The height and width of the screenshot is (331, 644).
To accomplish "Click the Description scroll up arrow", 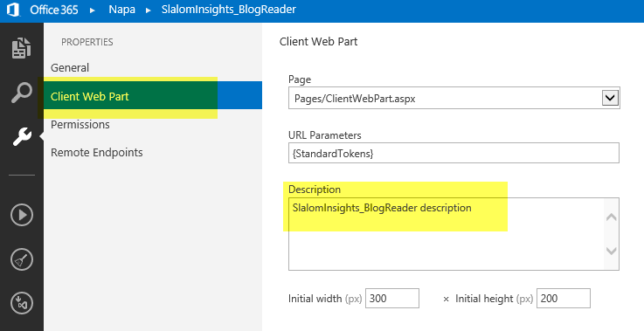I will [x=612, y=217].
